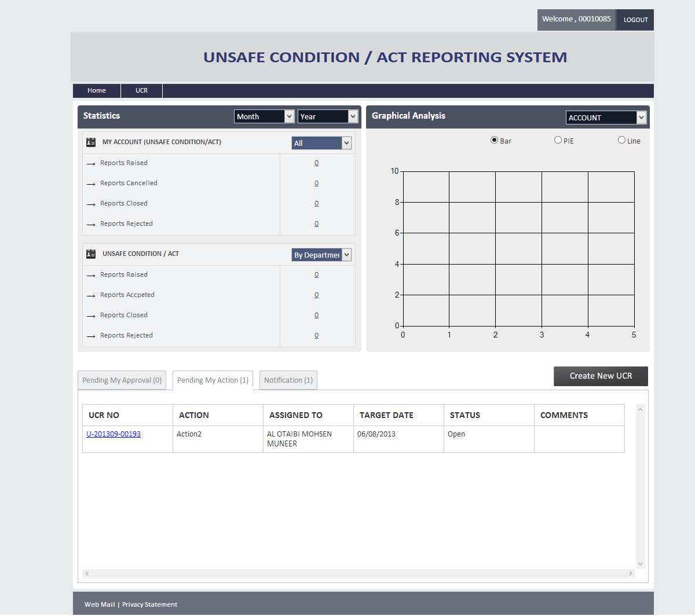Open UCR link U-201309-00193

coord(114,434)
